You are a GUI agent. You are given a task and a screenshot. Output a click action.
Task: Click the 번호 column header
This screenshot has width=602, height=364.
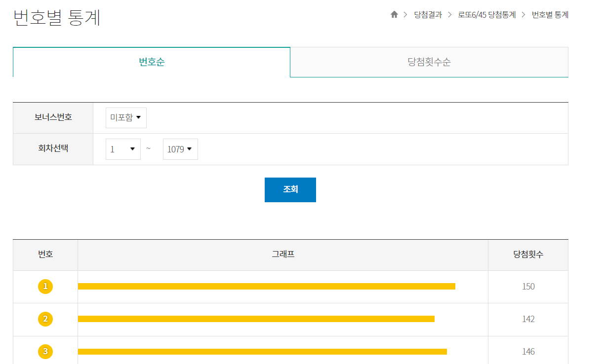(x=45, y=255)
